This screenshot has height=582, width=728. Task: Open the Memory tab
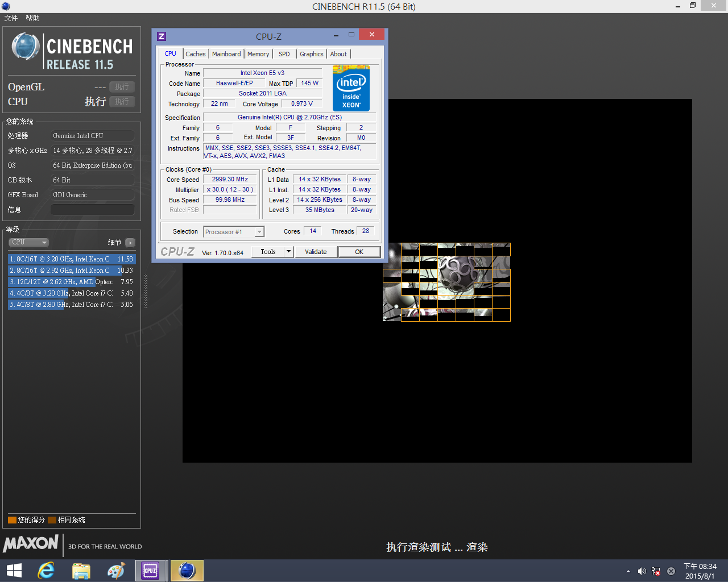click(258, 54)
